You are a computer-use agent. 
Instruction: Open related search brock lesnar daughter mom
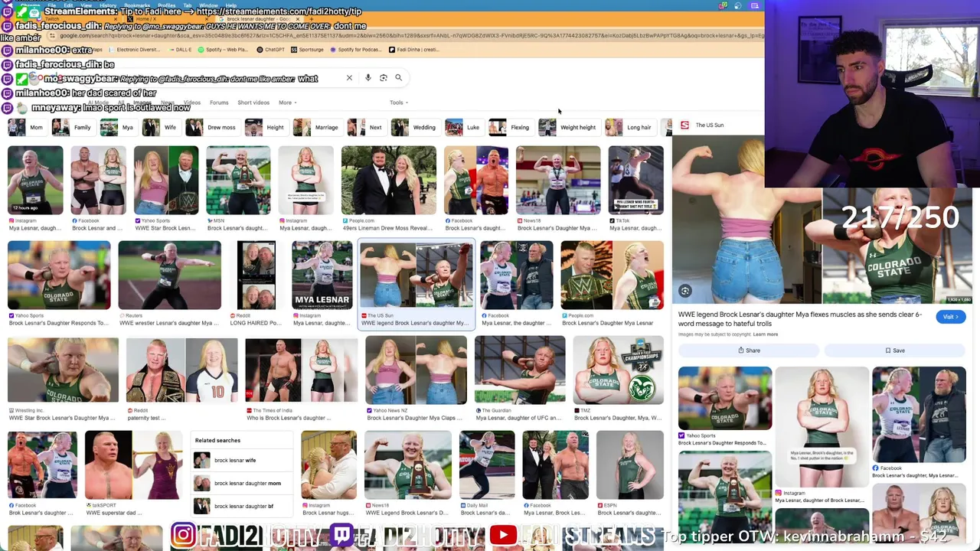[x=241, y=483]
